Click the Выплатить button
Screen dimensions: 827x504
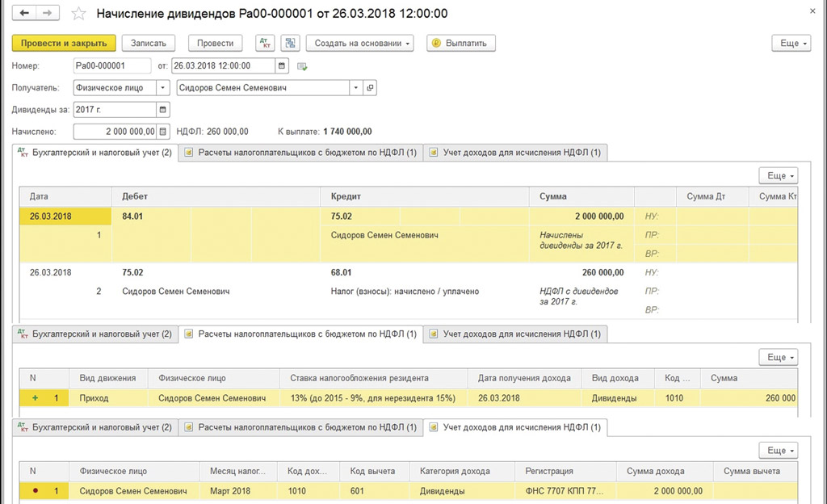461,44
